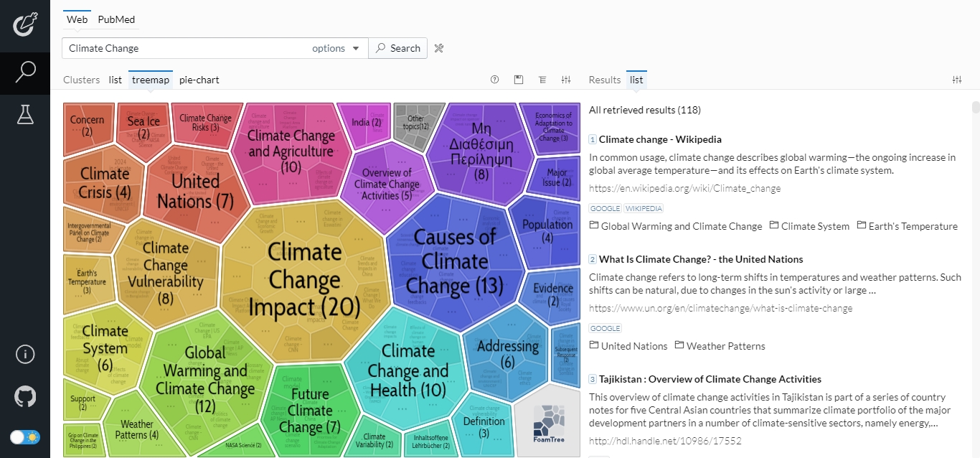The width and height of the screenshot is (980, 458).
Task: Click the clusters help question mark icon
Action: coord(494,80)
